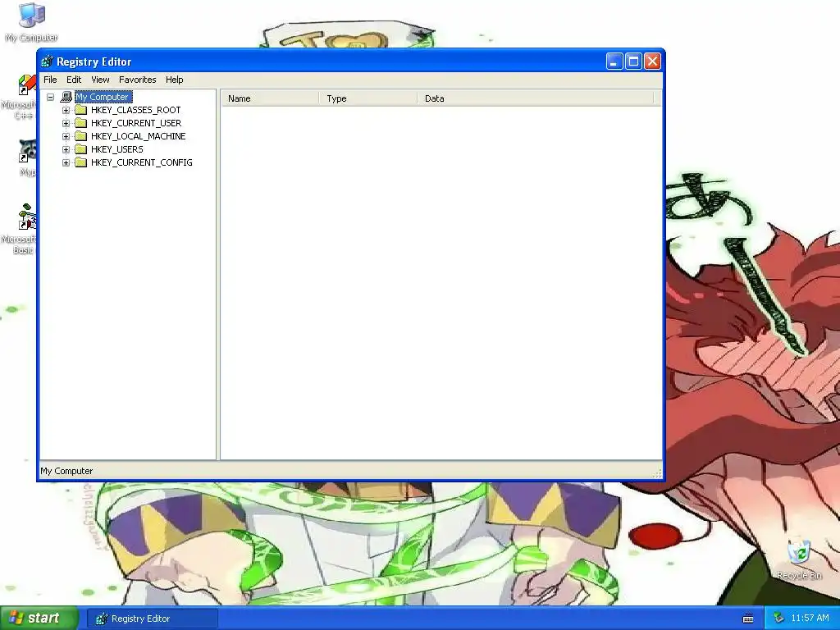Click the Type column header
The width and height of the screenshot is (840, 630).
[368, 98]
